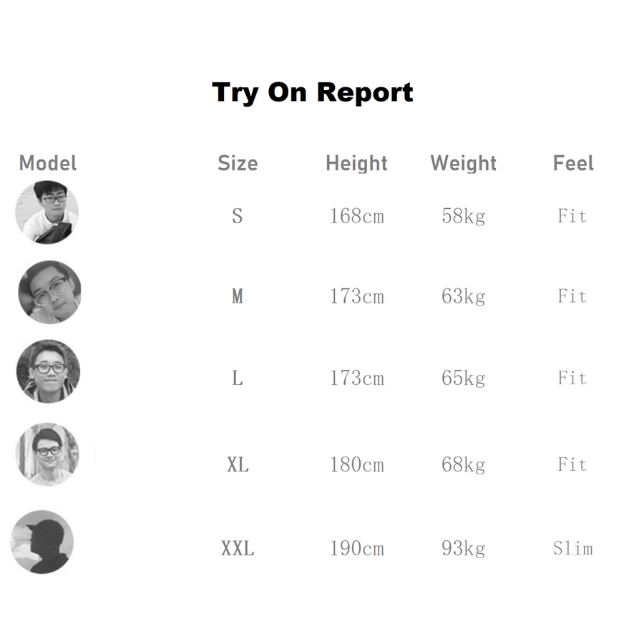This screenshot has height=644, width=644.
Task: Select the XXL size label
Action: point(238,549)
